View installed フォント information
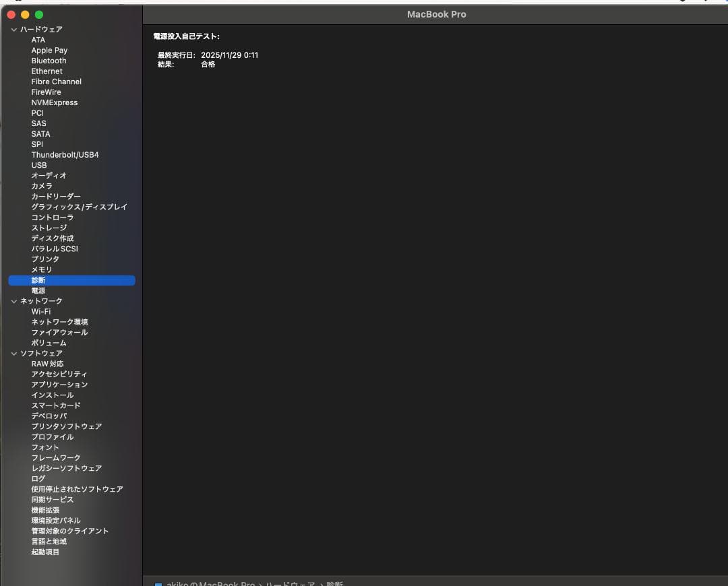728x586 pixels. click(x=45, y=447)
